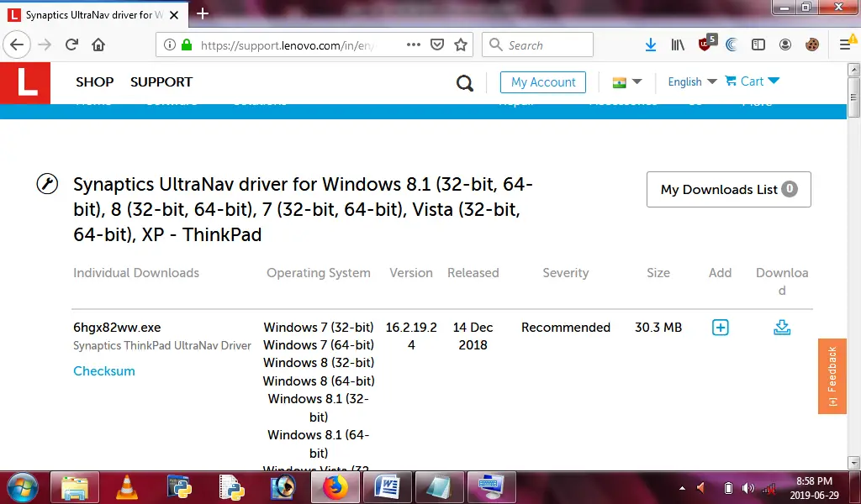
Task: Click the 6hgx82ww.exe file name
Action: [x=117, y=328]
